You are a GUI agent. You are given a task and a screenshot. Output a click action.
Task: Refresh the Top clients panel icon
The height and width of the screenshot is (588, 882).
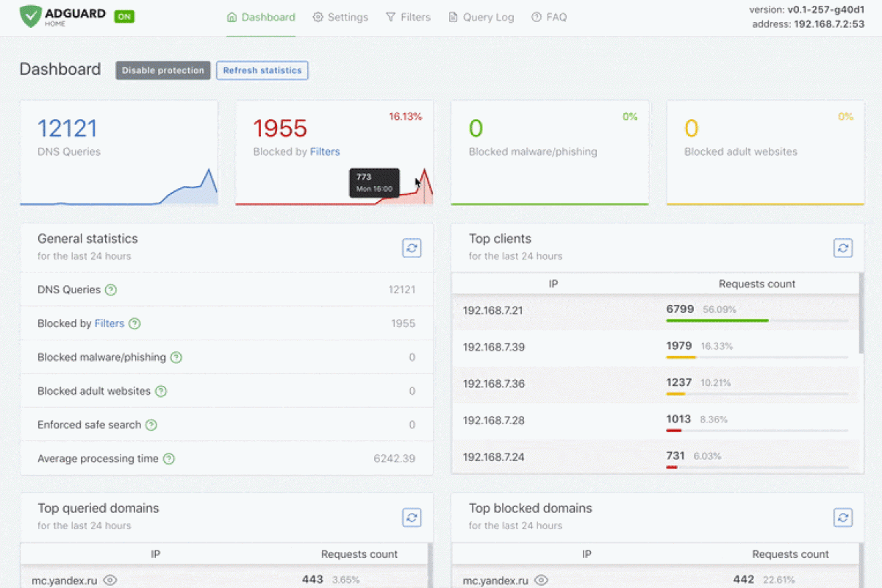[x=843, y=248]
